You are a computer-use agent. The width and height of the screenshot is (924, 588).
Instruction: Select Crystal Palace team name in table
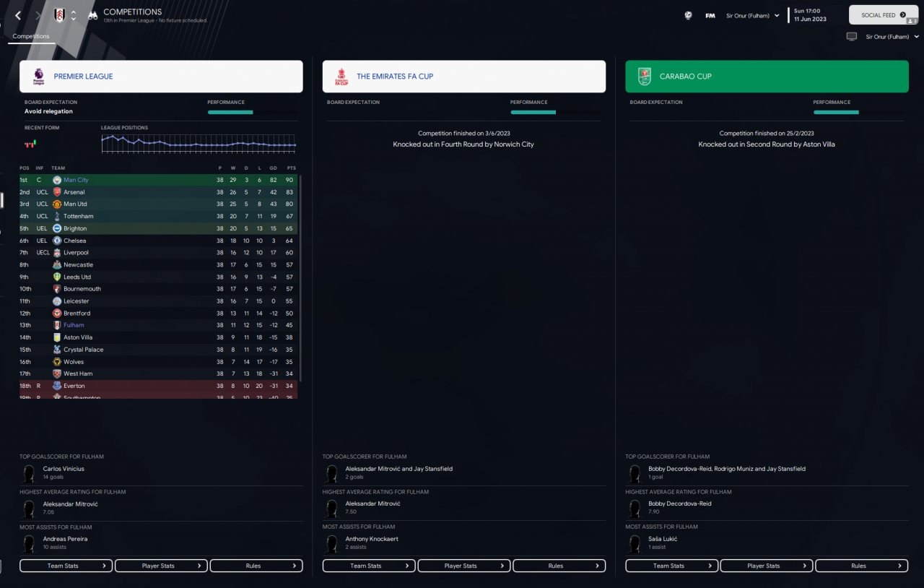click(84, 350)
